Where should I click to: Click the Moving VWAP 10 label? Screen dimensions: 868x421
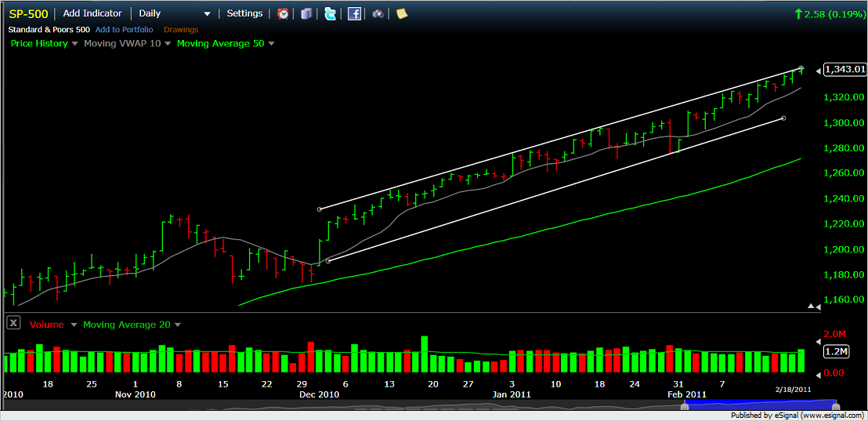coord(122,43)
